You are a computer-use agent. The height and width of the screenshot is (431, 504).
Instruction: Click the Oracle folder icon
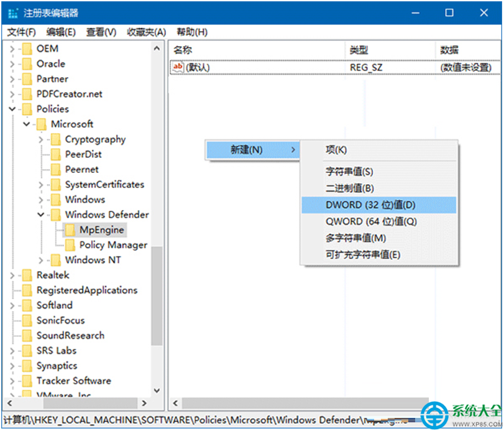click(27, 64)
